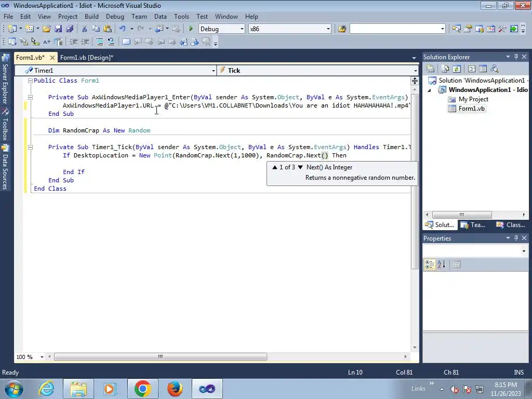Undo the last edit with the blue arrow
This screenshot has width=532, height=399.
pos(123,29)
